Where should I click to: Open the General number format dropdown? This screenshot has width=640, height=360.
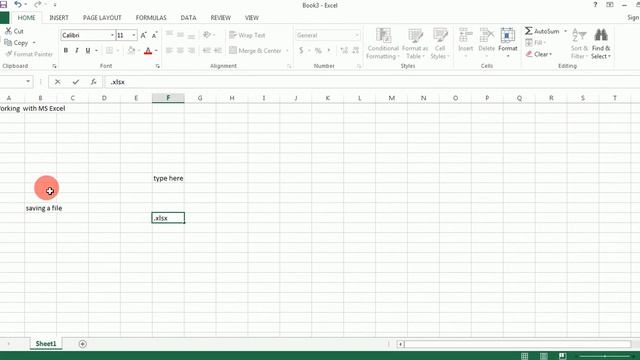click(x=357, y=36)
